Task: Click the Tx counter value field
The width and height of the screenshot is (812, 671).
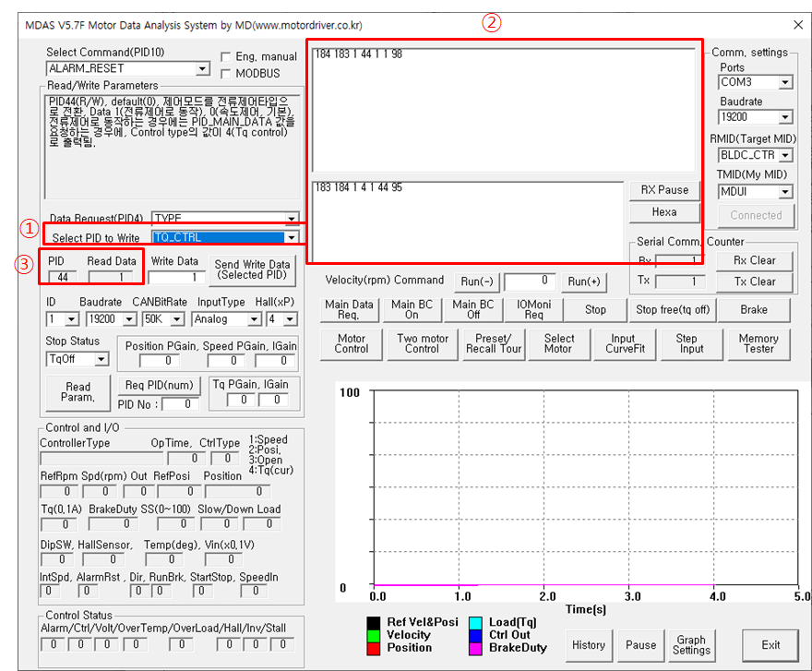Action: pyautogui.click(x=679, y=282)
